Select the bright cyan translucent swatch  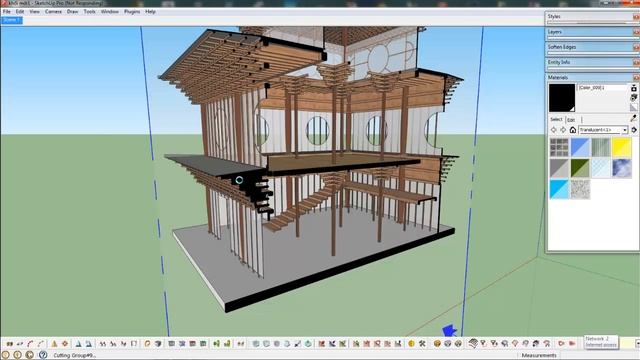pyautogui.click(x=559, y=189)
